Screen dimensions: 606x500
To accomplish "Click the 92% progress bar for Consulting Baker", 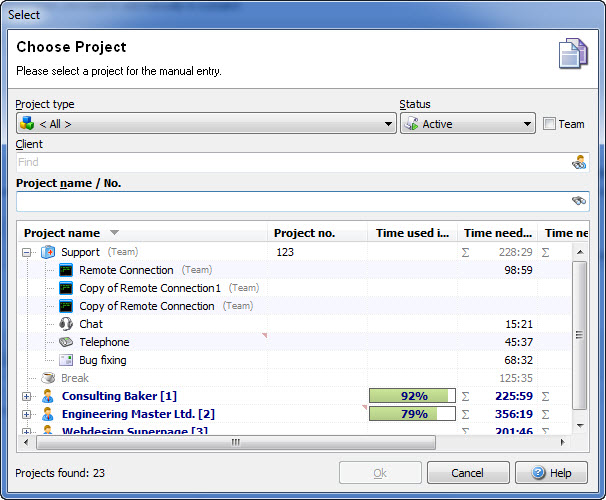I will 412,396.
